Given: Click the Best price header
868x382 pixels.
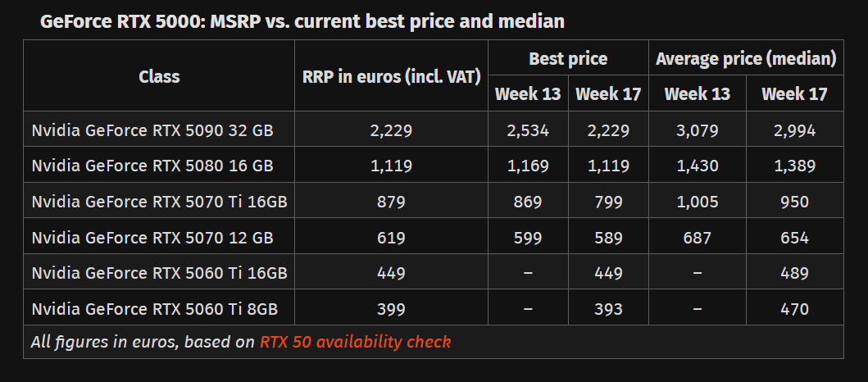Looking at the screenshot, I should [x=568, y=58].
